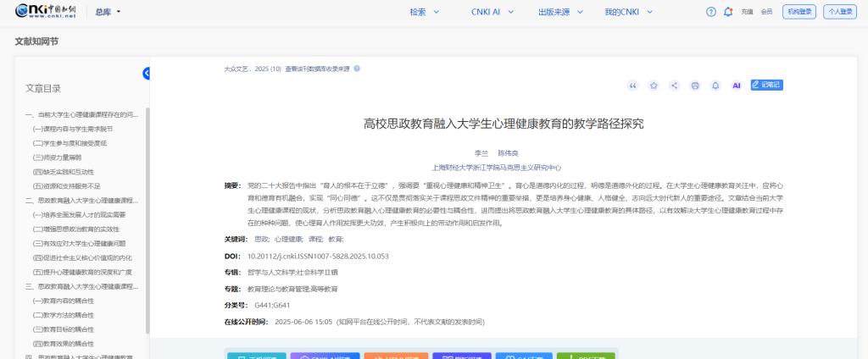Click the 记笔记 button

coord(766,86)
